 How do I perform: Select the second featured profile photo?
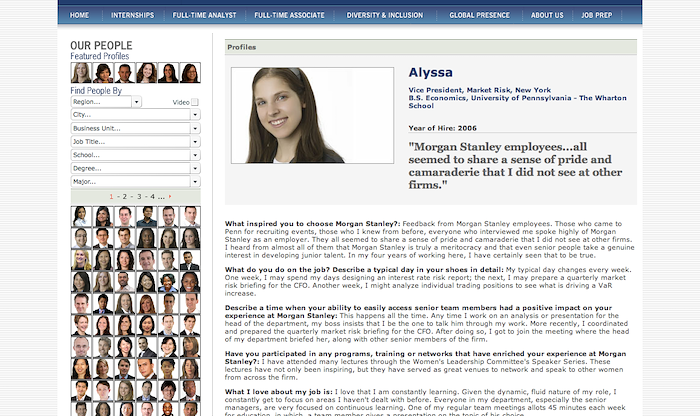tap(103, 73)
